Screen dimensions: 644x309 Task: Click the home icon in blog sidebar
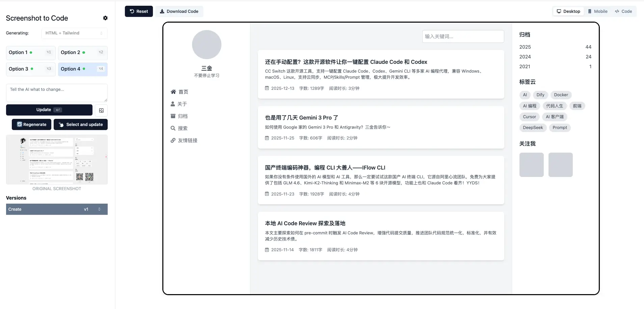[173, 92]
